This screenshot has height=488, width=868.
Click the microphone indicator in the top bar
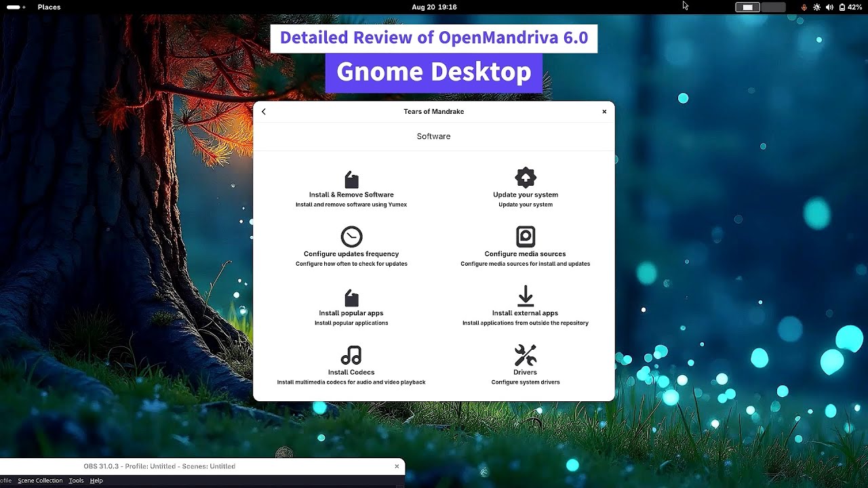pyautogui.click(x=804, y=7)
